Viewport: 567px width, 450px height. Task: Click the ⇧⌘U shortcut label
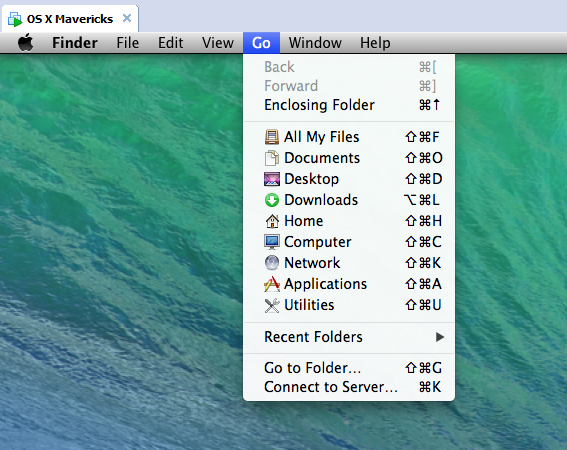point(423,305)
